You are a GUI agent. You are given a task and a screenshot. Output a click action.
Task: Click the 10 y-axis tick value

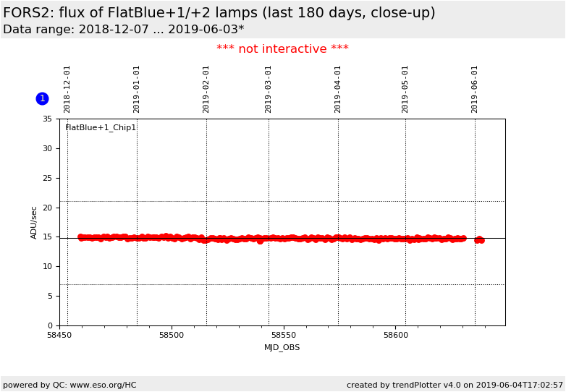click(47, 266)
